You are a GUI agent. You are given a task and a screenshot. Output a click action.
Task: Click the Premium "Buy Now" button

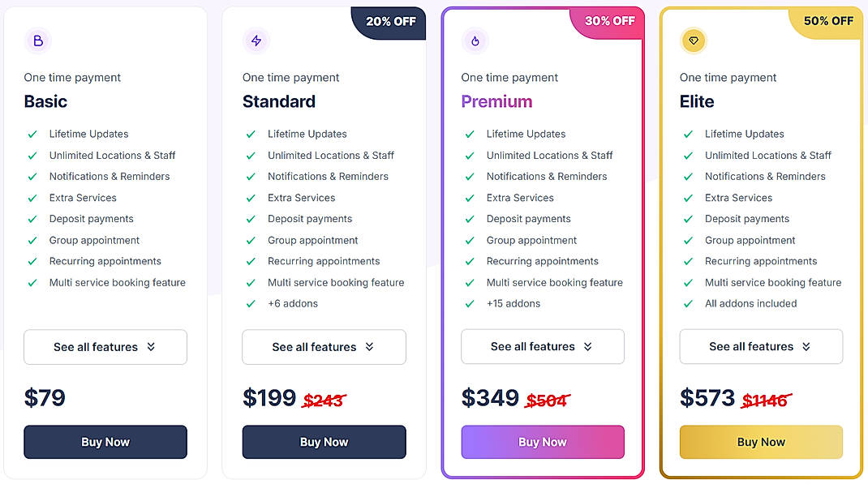(x=542, y=442)
